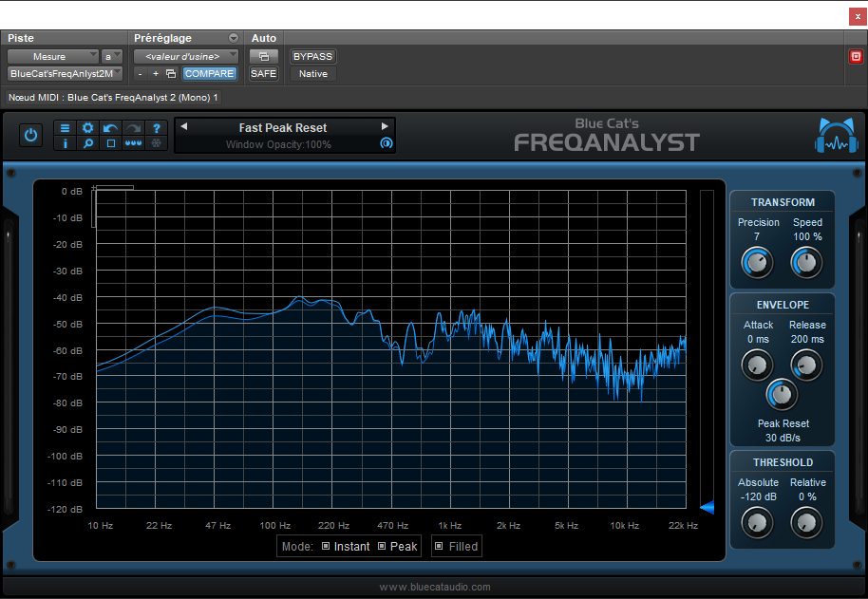Toggle the SAFE automation button
This screenshot has width=868, height=599.
pos(263,73)
